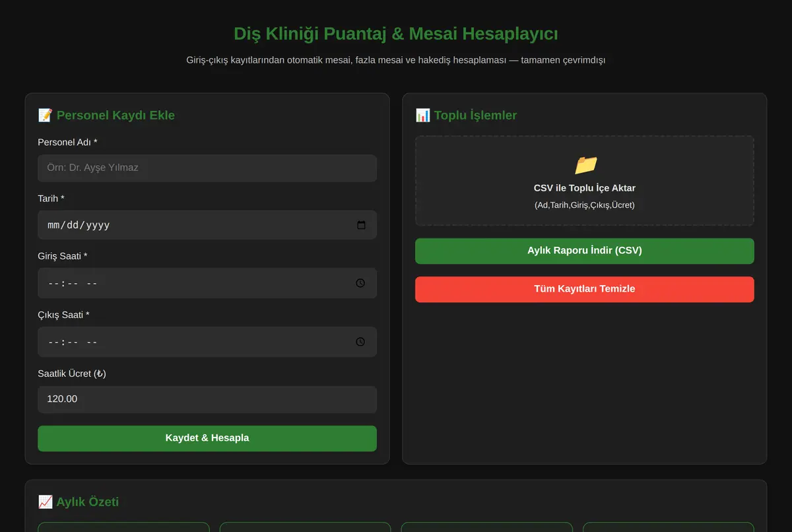
Task: Click the Çıkış Saati * label
Action: coord(63,315)
